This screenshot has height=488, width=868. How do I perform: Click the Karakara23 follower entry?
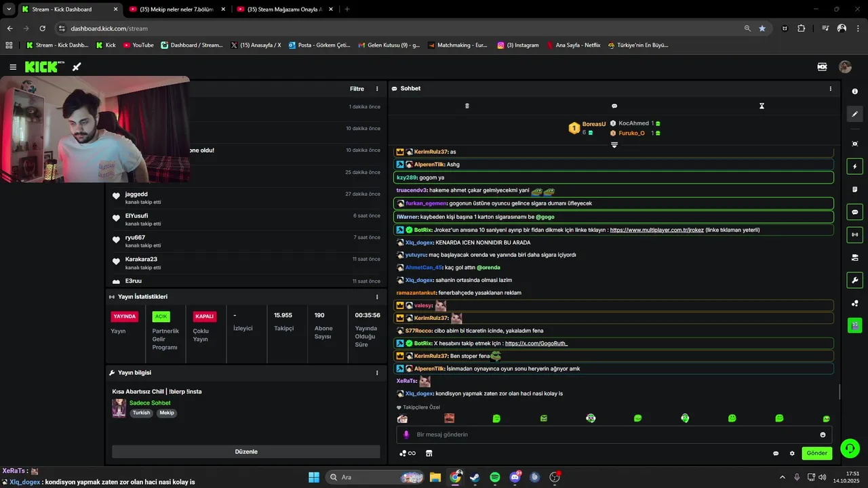246,262
